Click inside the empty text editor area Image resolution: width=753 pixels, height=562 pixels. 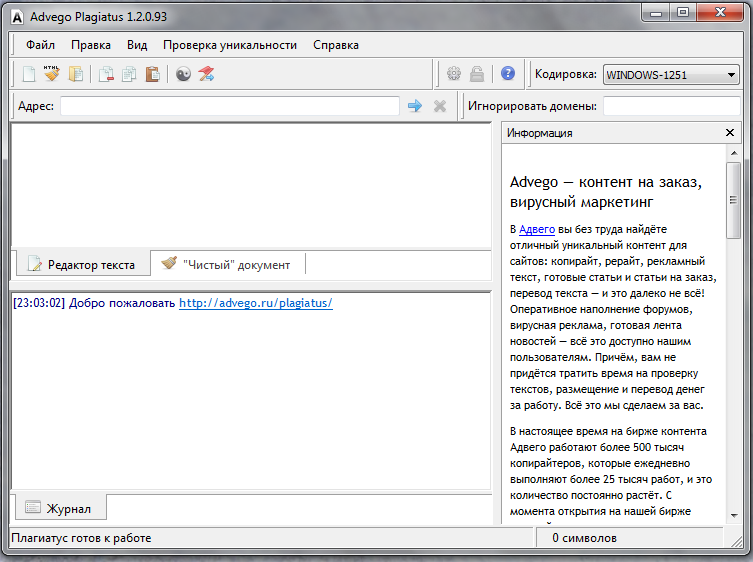coord(251,185)
